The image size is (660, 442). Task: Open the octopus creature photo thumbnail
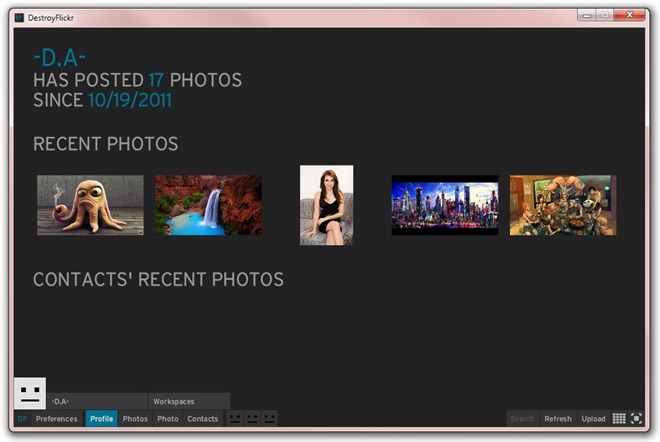[90, 205]
